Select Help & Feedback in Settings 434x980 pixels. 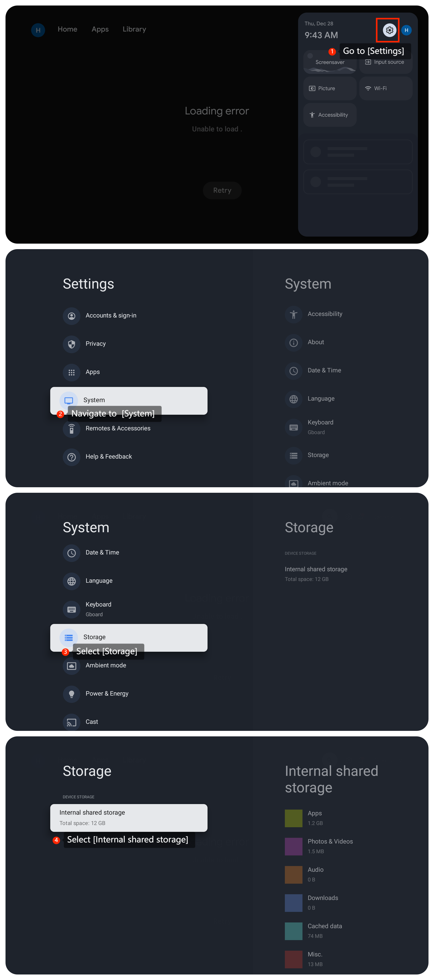(109, 457)
